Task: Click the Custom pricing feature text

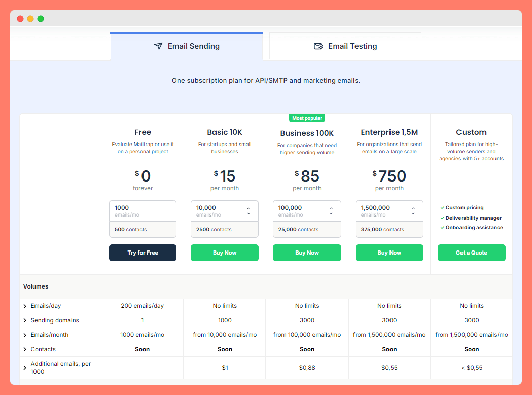Action: coord(465,208)
